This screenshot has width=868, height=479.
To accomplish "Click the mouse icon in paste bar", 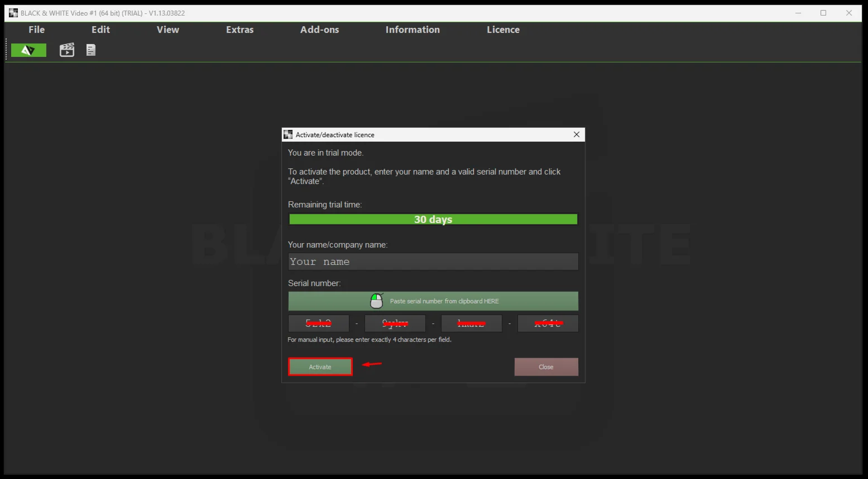I will (377, 301).
